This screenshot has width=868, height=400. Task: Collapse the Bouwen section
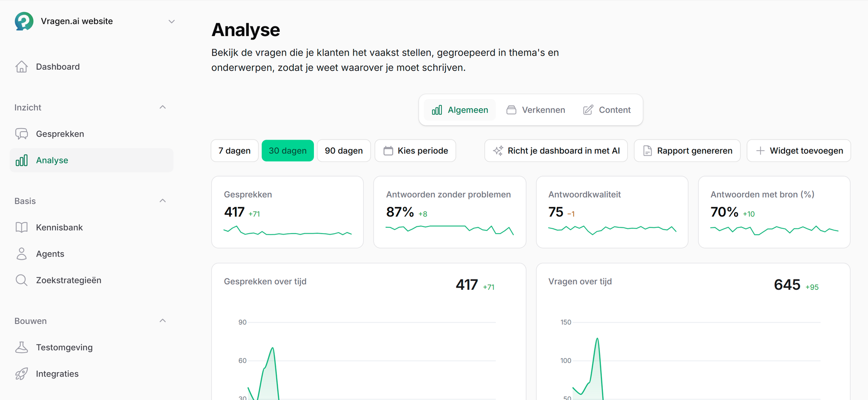click(163, 321)
